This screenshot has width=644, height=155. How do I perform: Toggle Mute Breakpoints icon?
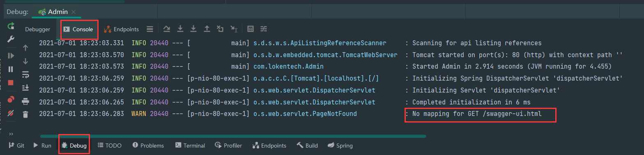click(x=11, y=112)
